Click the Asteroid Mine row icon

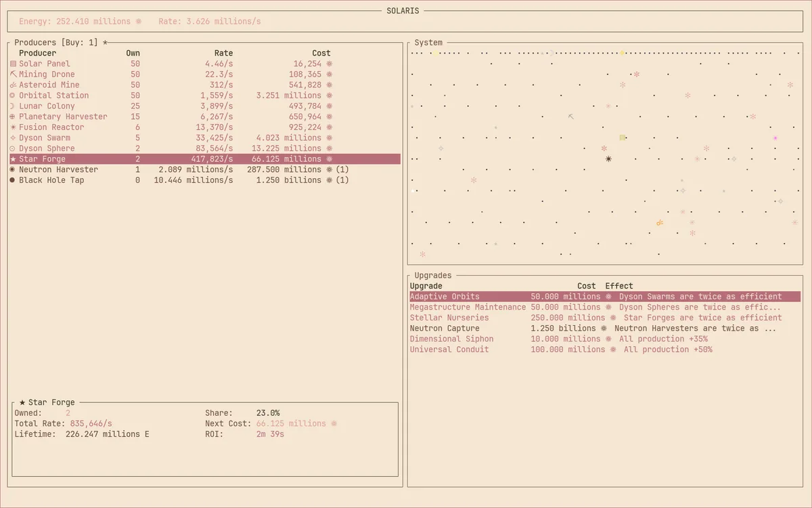(13, 85)
